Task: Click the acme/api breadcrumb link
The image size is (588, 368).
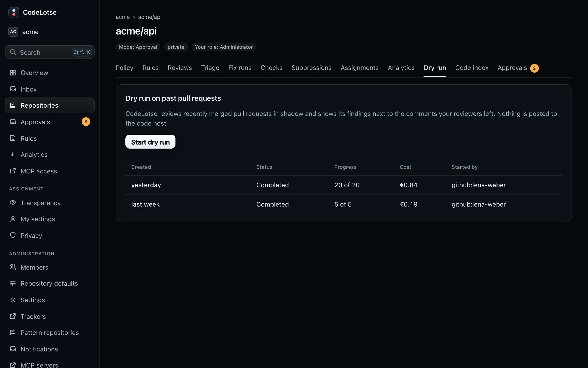Action: 150,17
